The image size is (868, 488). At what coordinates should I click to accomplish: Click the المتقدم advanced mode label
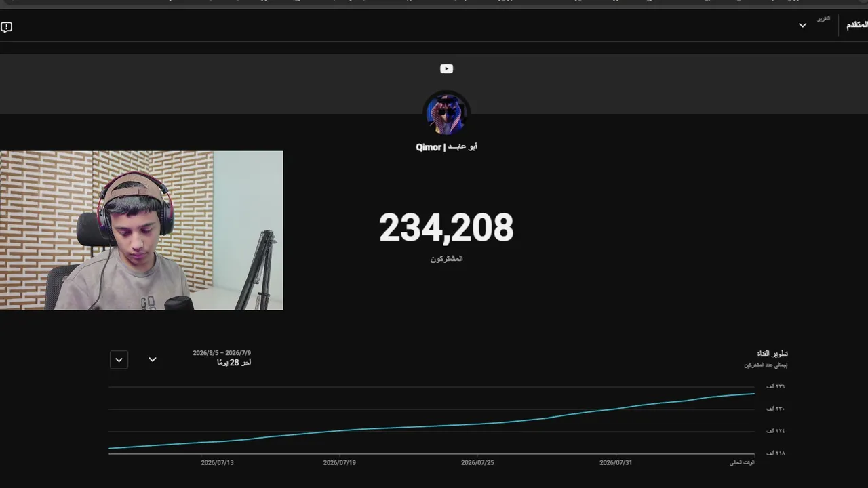pyautogui.click(x=857, y=25)
